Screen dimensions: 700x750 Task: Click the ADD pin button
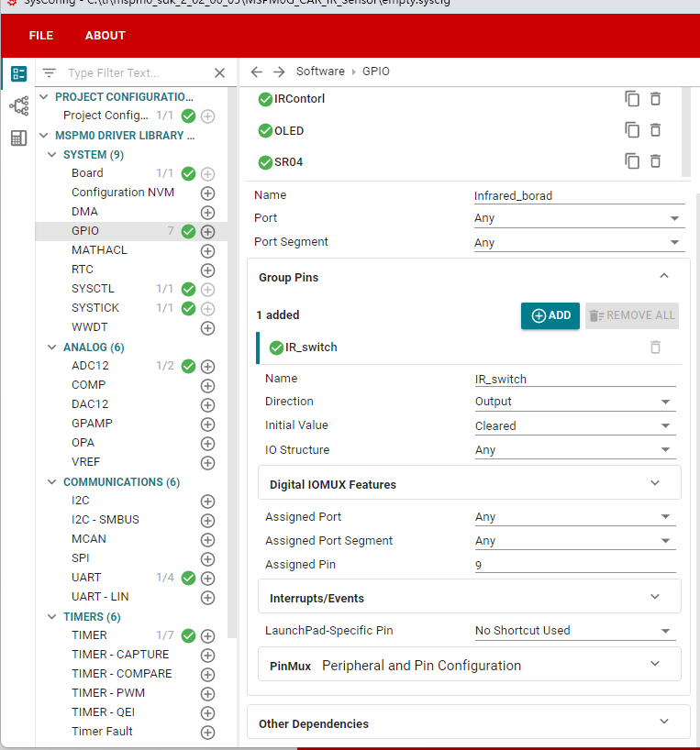point(550,315)
